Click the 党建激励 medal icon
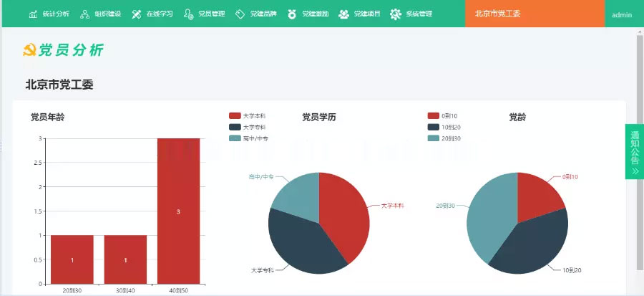The image size is (644, 296). click(x=292, y=14)
